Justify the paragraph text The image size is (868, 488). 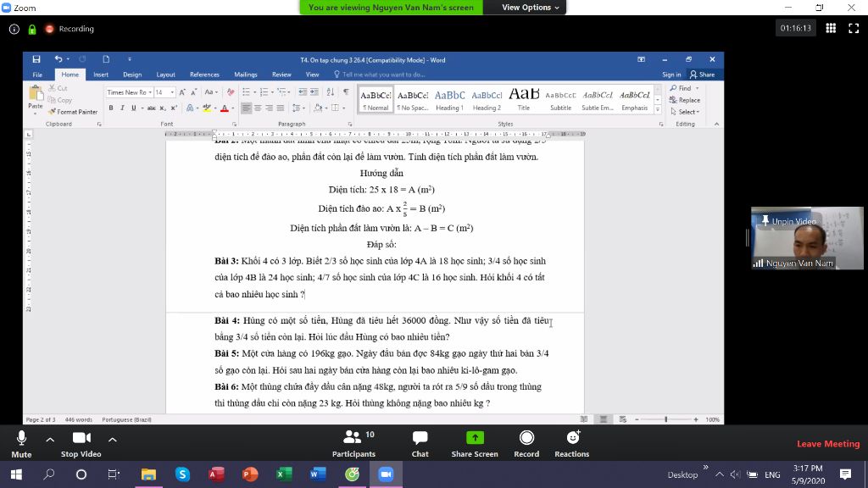pos(281,108)
